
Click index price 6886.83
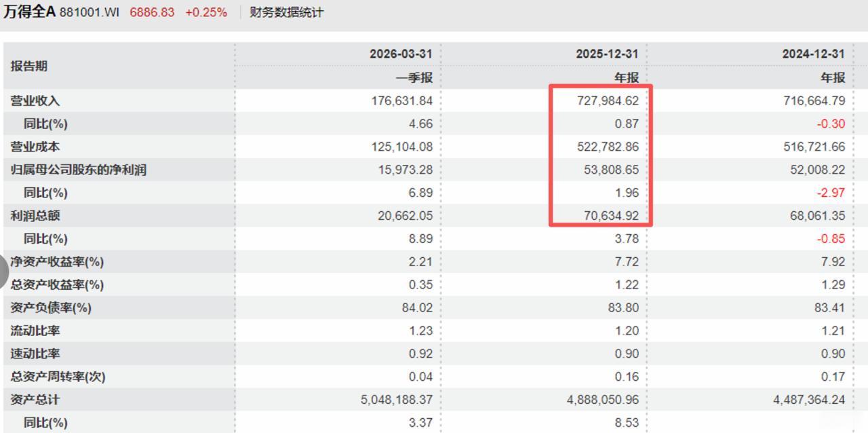point(152,13)
